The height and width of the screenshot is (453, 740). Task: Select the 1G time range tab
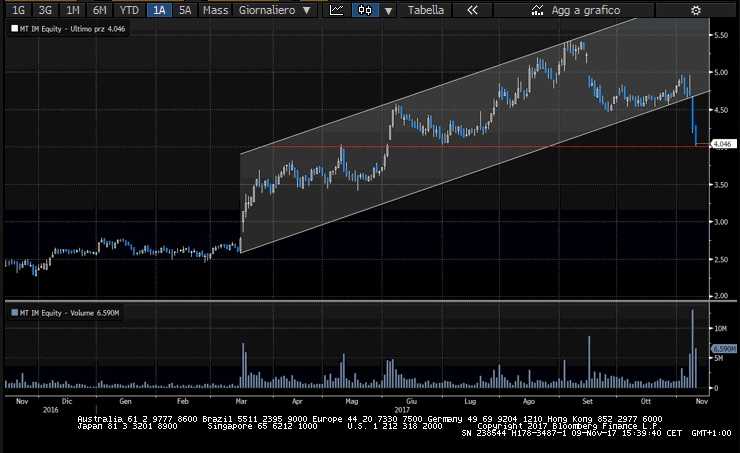pos(18,10)
